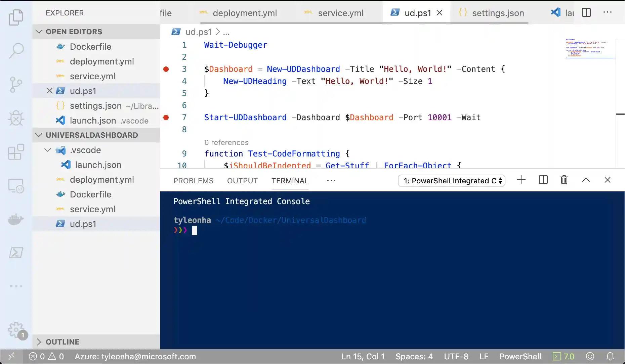Open the PowerShell Integrated Console dropdown
Screen dimensions: 625x364
pos(451,181)
